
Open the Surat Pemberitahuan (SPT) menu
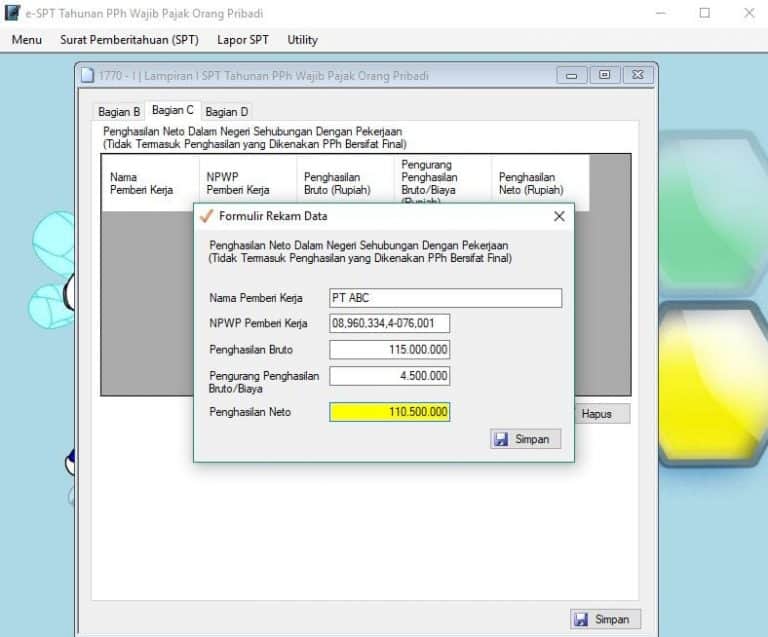pyautogui.click(x=129, y=40)
